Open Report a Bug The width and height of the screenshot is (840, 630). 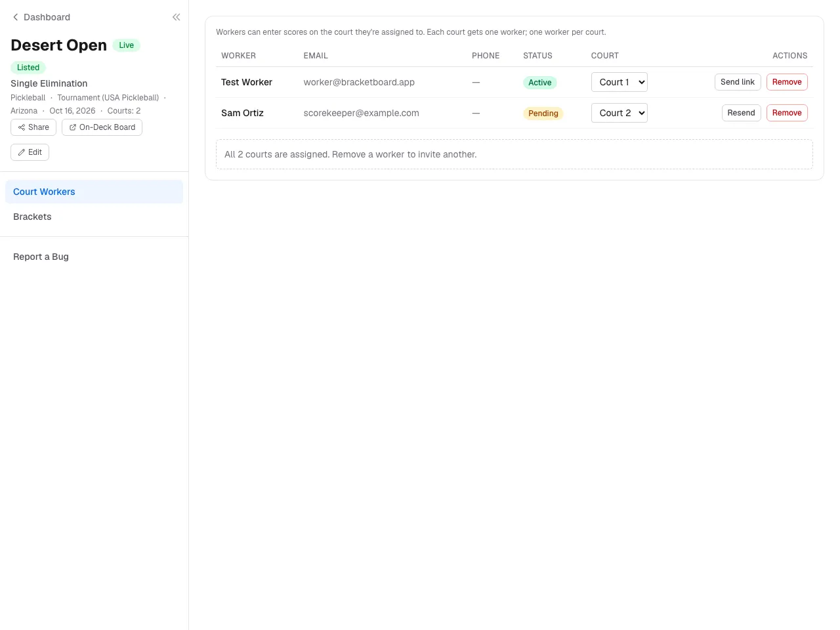point(94,257)
